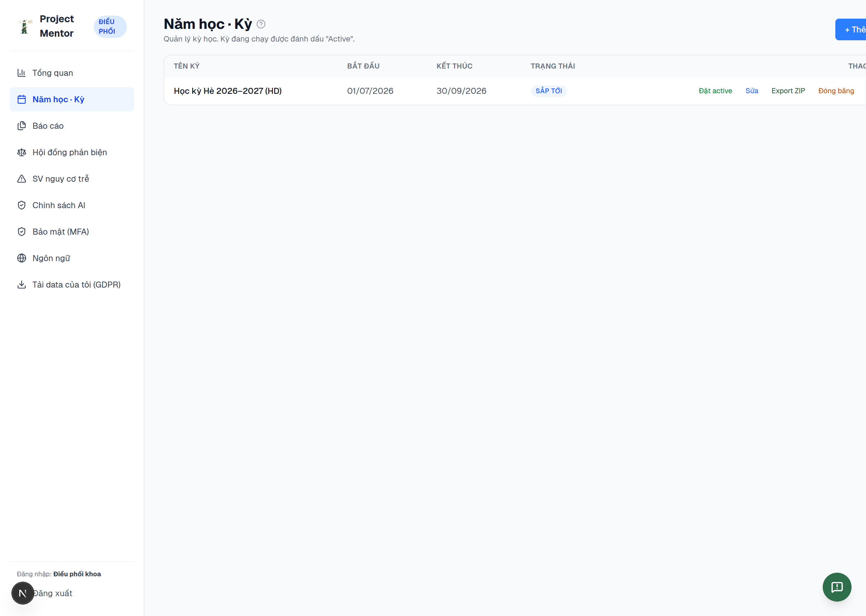866x616 pixels.
Task: Open Bảo mật (MFA) settings
Action: (x=72, y=232)
